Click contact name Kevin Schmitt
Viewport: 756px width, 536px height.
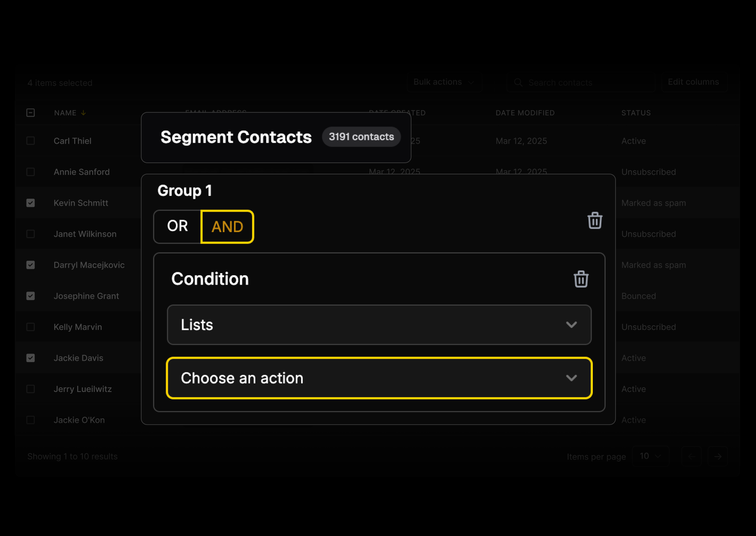81,203
